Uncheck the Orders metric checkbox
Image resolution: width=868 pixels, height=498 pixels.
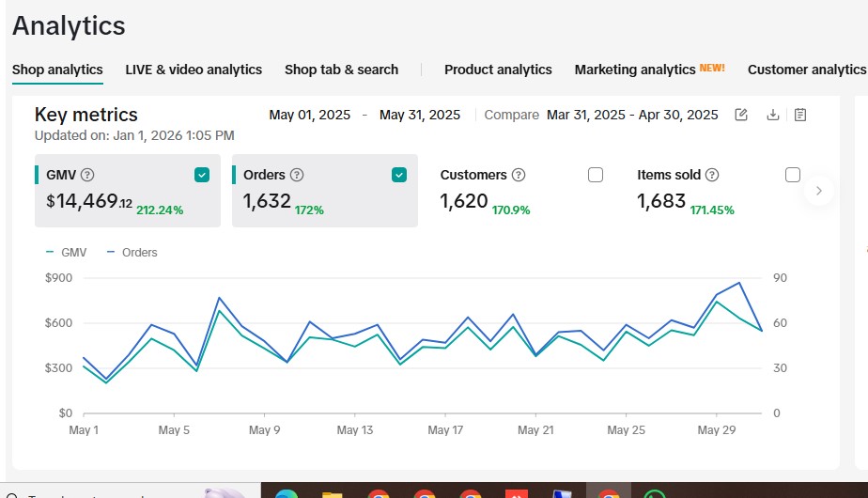(x=399, y=175)
